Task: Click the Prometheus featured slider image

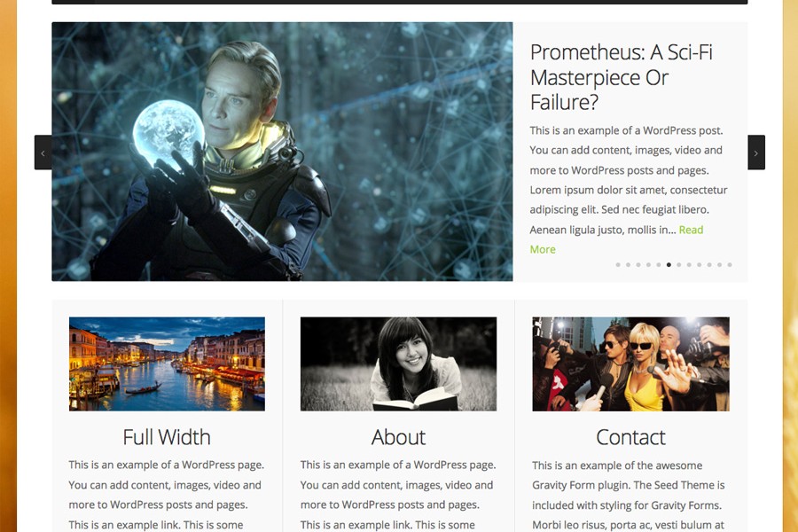Action: click(x=282, y=152)
